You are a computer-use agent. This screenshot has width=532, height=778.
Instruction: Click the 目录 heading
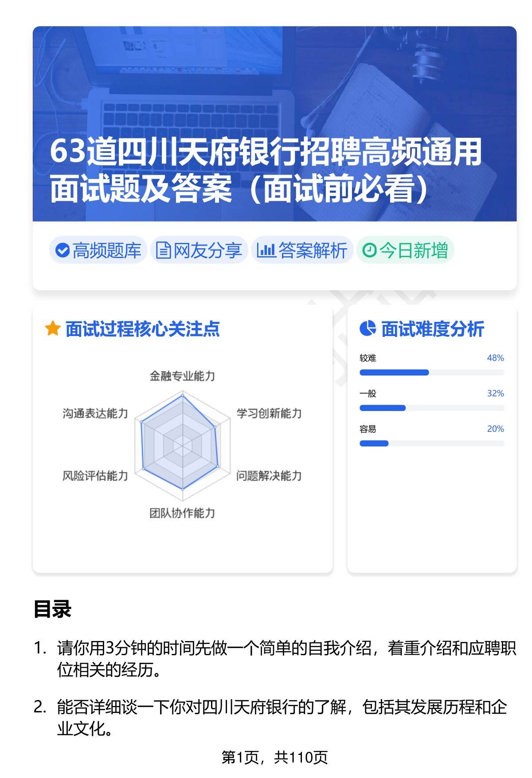[x=52, y=609]
